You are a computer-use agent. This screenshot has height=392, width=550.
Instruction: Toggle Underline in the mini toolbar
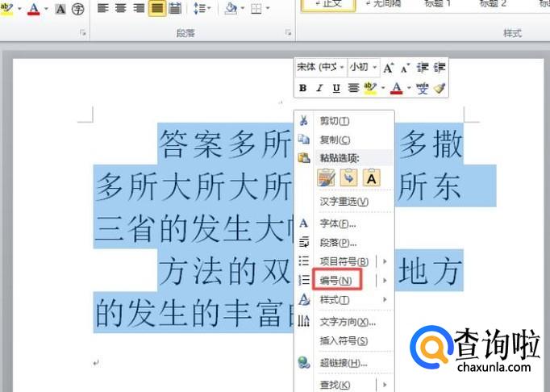coord(336,88)
